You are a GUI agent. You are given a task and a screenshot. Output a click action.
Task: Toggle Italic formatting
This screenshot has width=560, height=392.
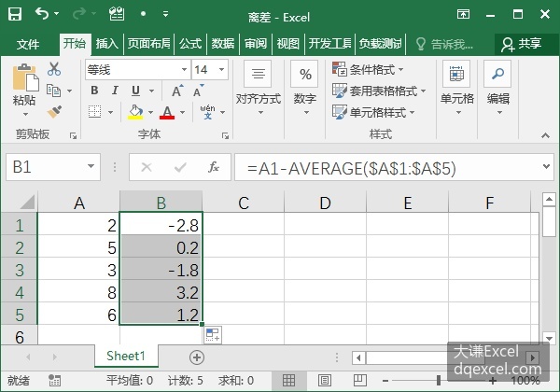tap(115, 91)
